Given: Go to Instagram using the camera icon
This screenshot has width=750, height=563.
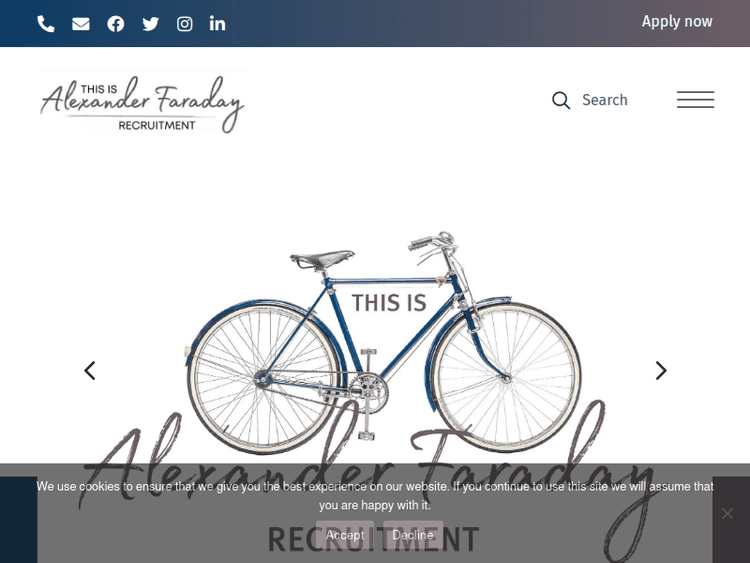Looking at the screenshot, I should coord(185,24).
